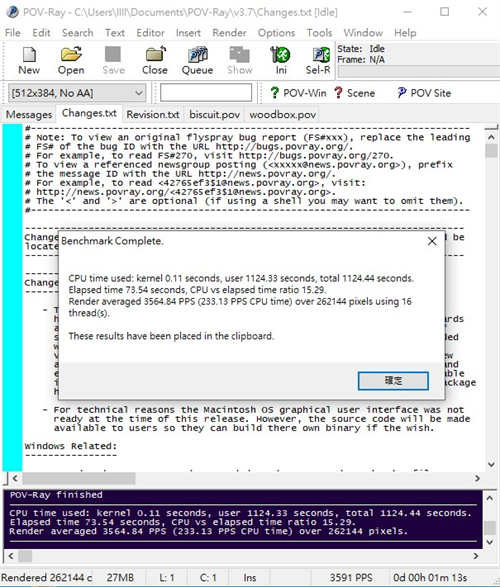Open the Render menu

coord(229,33)
